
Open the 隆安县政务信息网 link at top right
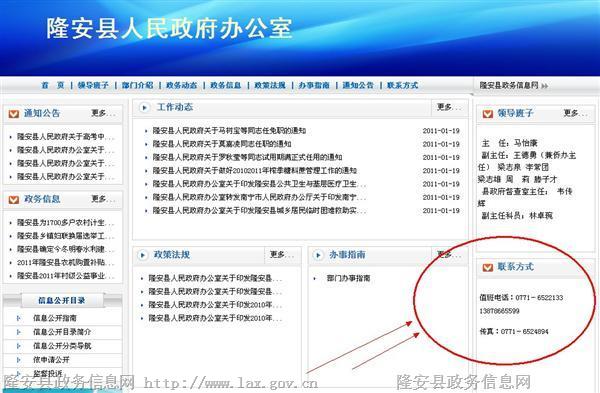[514, 85]
